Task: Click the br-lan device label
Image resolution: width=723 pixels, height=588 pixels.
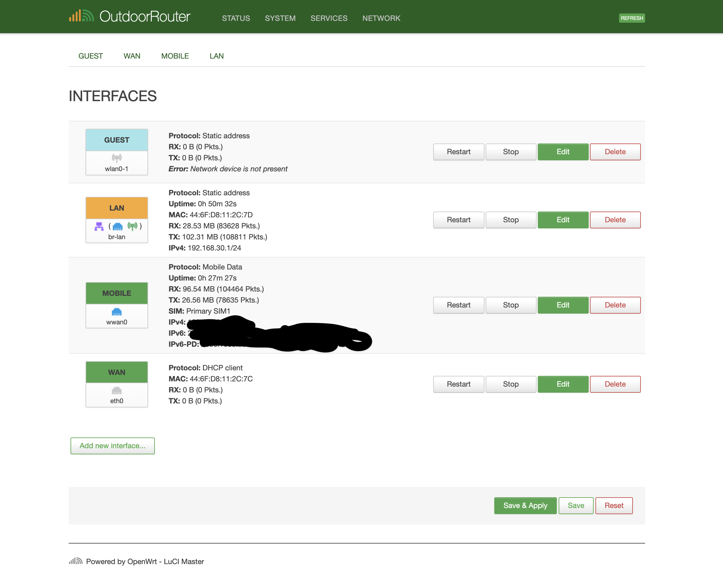Action: coord(117,237)
